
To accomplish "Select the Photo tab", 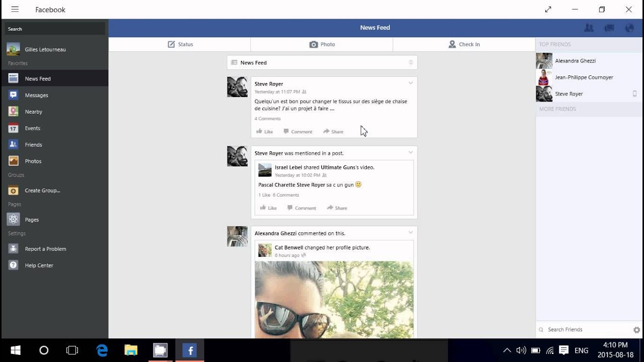I will pos(322,44).
